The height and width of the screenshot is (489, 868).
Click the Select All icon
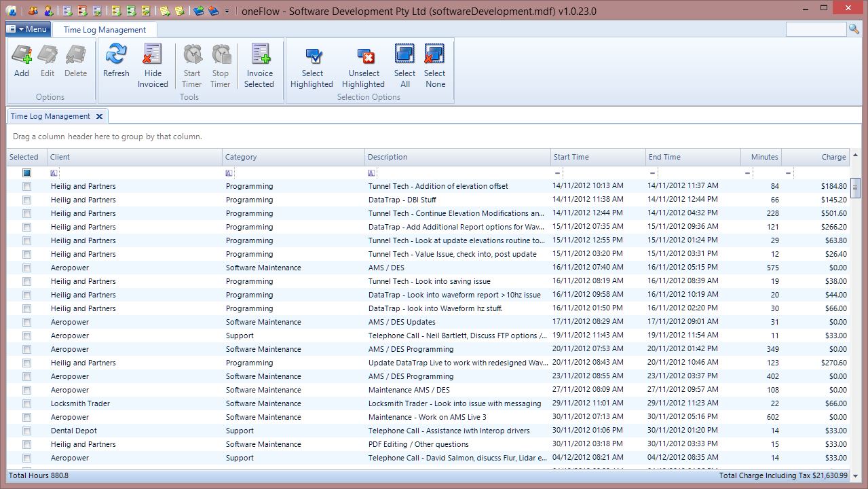click(x=404, y=54)
